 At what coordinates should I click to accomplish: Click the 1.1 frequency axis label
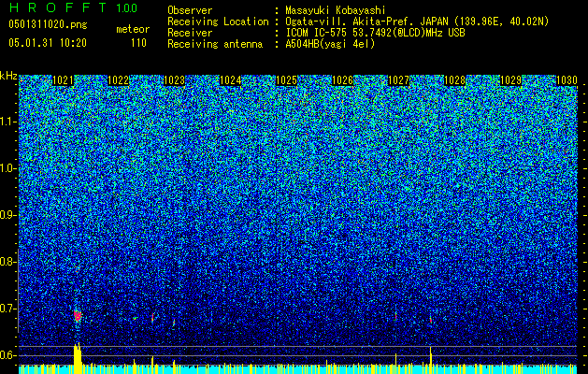8,122
